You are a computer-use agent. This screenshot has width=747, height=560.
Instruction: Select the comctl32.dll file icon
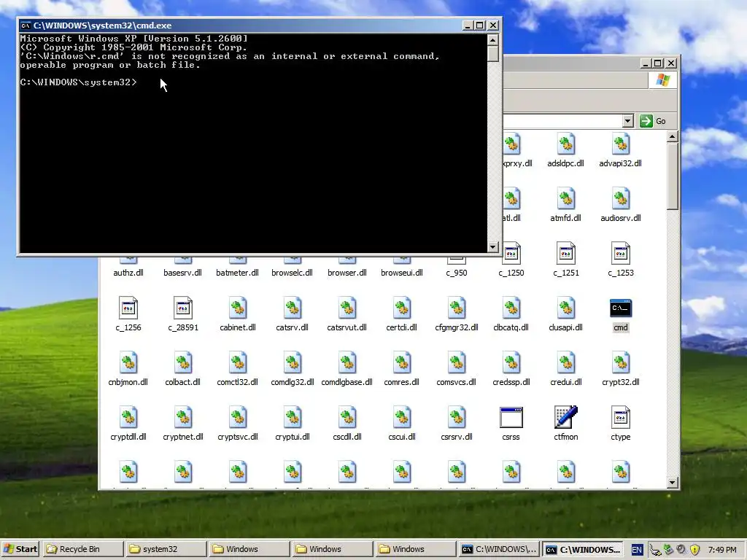pyautogui.click(x=238, y=363)
